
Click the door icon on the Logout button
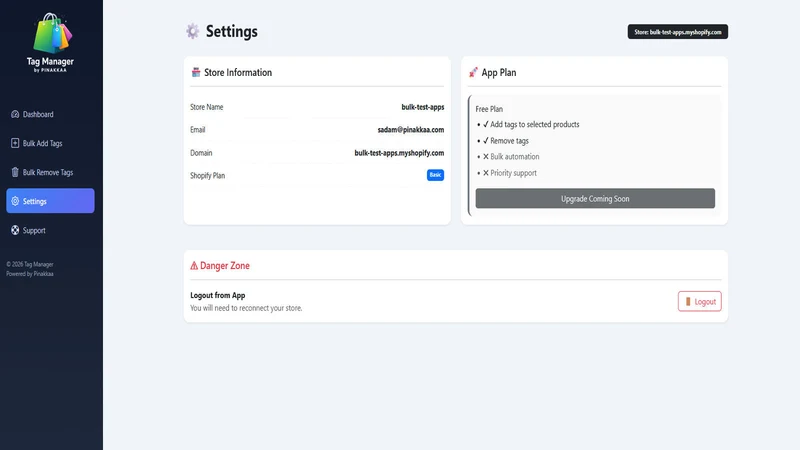pos(688,302)
